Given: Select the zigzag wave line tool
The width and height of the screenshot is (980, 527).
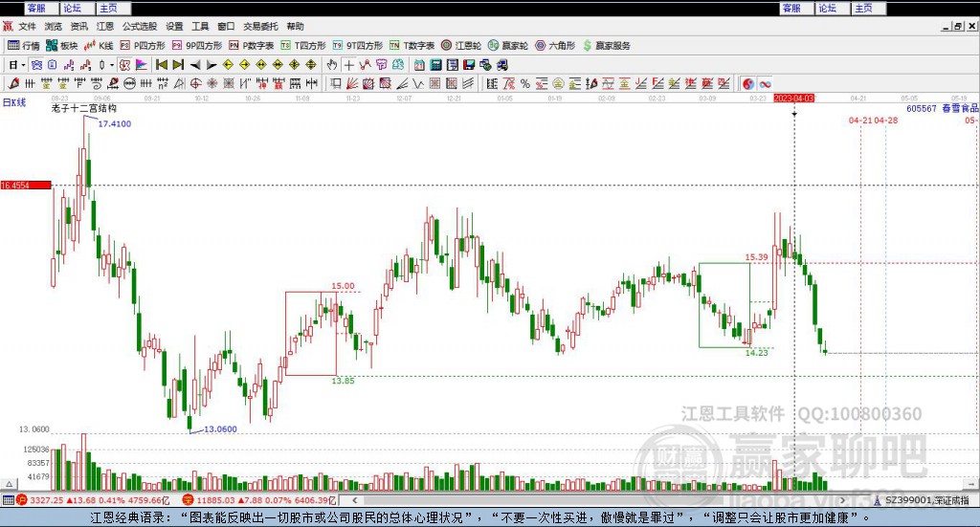Looking at the screenshot, I should point(418,83).
